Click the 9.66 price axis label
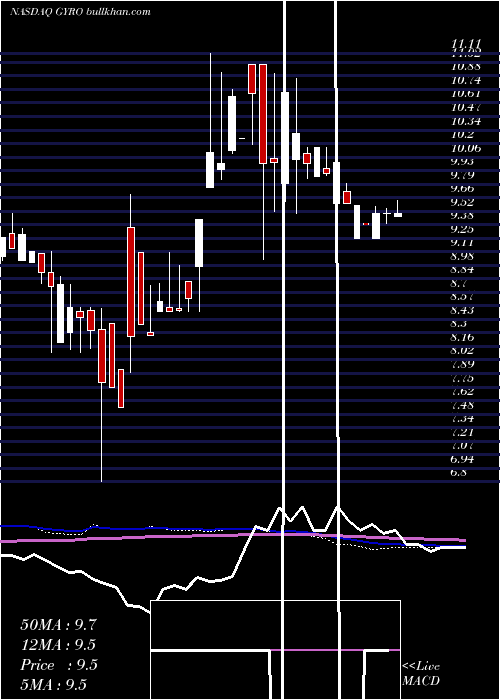 pos(462,188)
